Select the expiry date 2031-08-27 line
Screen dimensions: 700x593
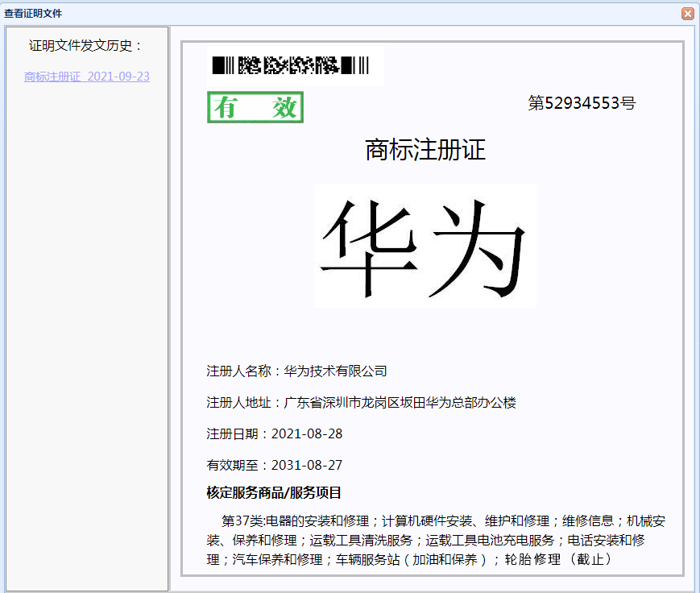coord(275,465)
